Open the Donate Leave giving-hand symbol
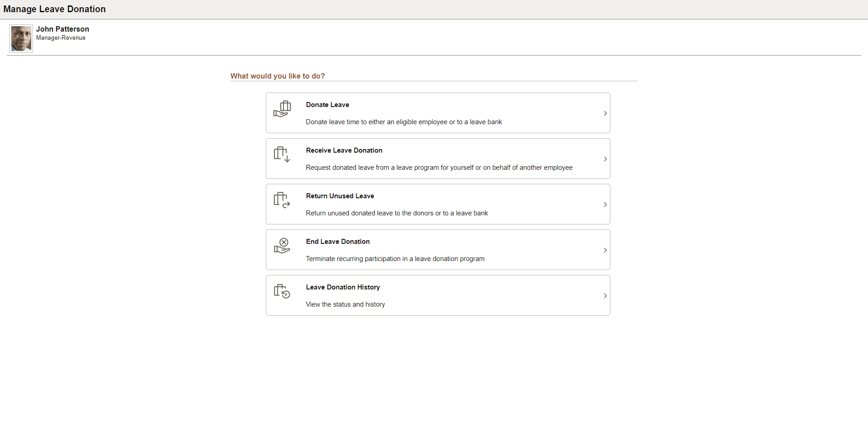The image size is (868, 443). click(282, 108)
